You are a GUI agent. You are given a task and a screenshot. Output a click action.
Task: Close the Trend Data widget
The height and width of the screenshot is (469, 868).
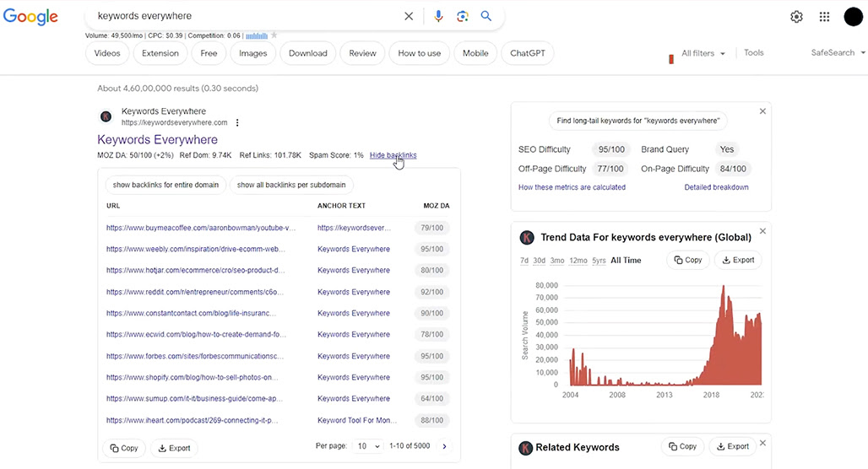[762, 231]
